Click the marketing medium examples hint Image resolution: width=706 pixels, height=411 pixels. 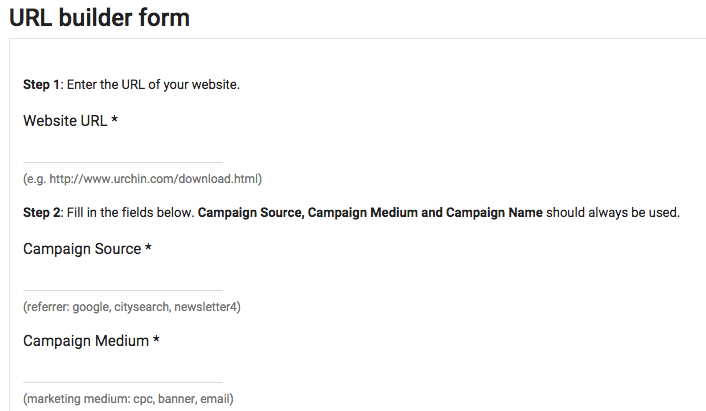[128, 399]
